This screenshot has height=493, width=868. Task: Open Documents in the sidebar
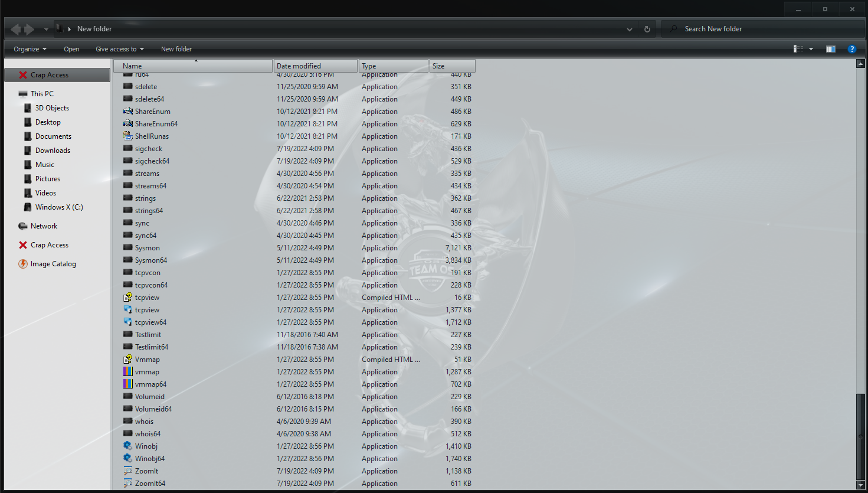pos(53,136)
